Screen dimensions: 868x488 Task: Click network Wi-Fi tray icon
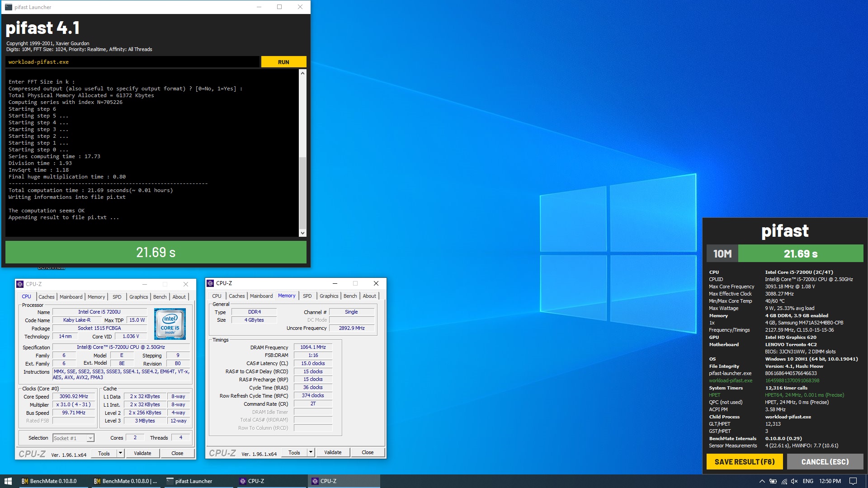784,481
